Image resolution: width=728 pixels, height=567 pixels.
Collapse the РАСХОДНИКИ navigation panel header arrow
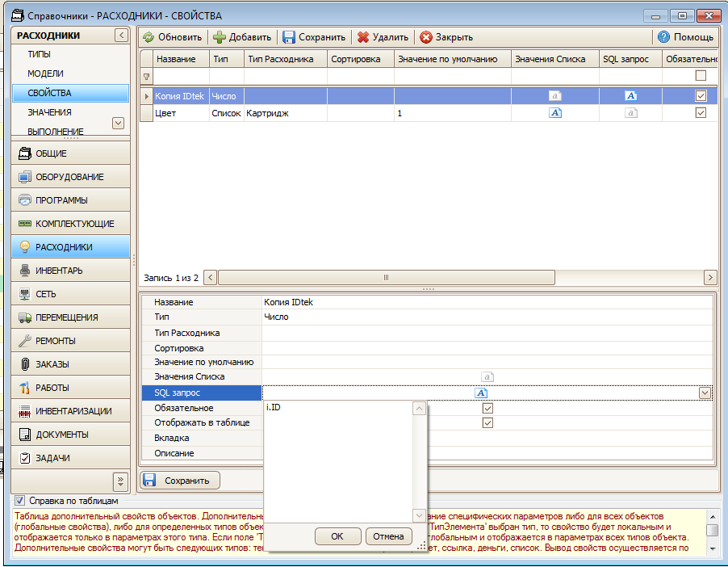[121, 36]
